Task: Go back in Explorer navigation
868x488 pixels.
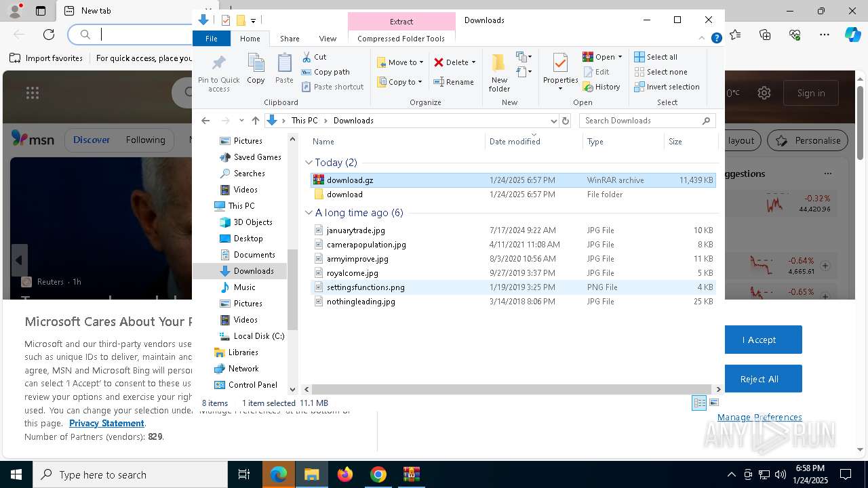Action: click(205, 121)
